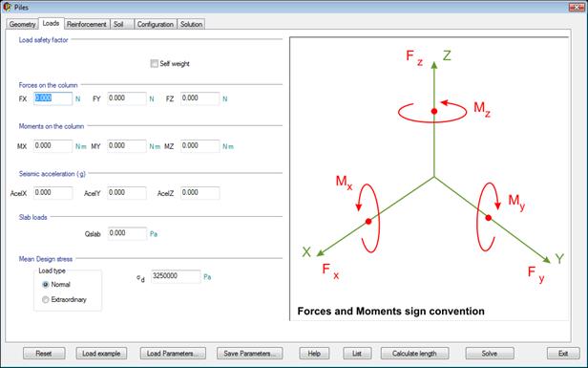
Task: Click Save Parameters button
Action: point(250,354)
